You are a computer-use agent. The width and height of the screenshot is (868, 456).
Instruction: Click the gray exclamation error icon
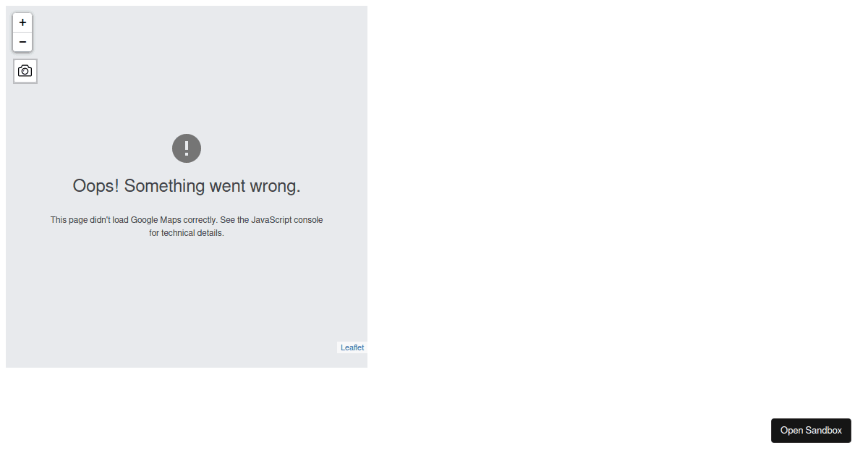click(x=187, y=148)
